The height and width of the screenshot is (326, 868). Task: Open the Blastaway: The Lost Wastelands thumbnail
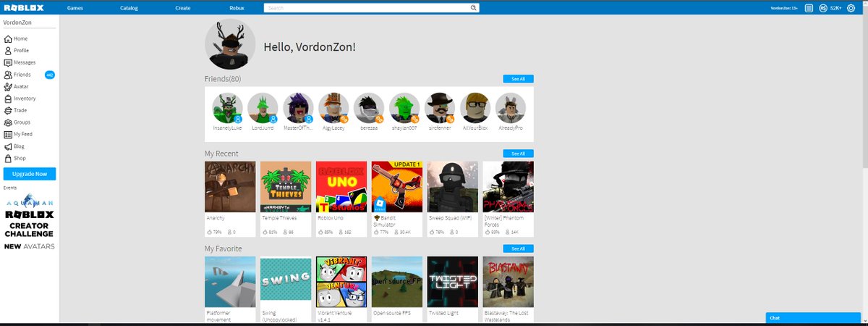point(509,282)
